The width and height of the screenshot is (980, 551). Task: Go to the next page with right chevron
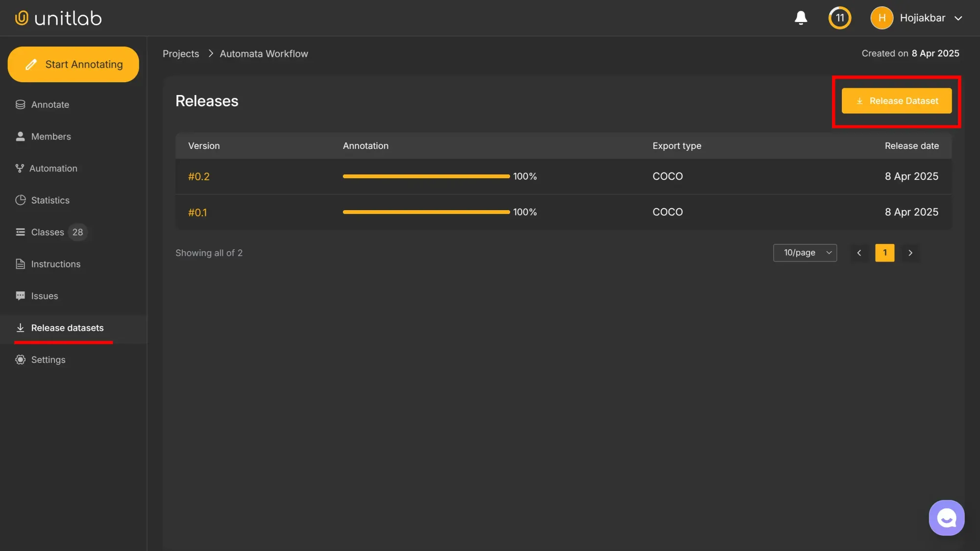(910, 253)
